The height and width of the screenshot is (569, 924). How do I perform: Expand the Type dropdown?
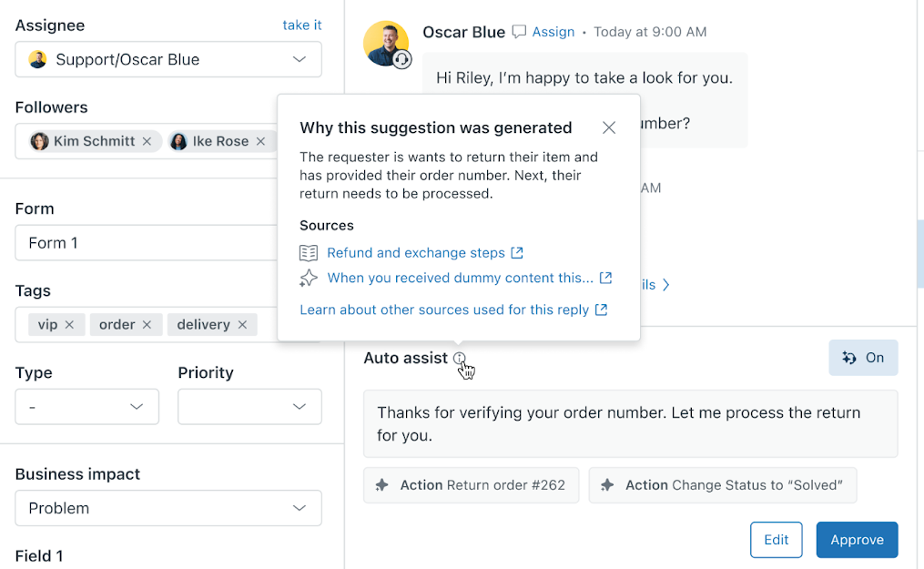point(86,407)
